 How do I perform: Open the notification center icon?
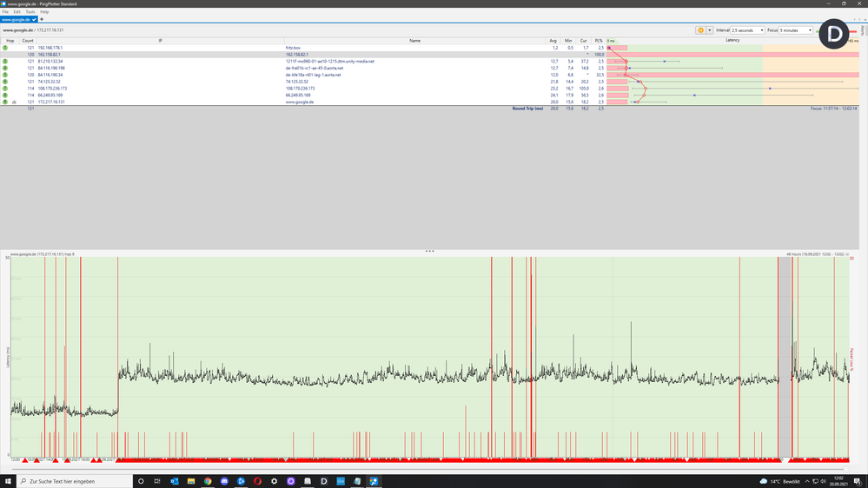coord(857,481)
